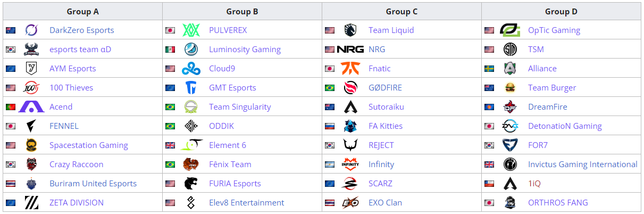Click the OpTic Gaming green logo
This screenshot has height=214, width=644.
pos(510,30)
